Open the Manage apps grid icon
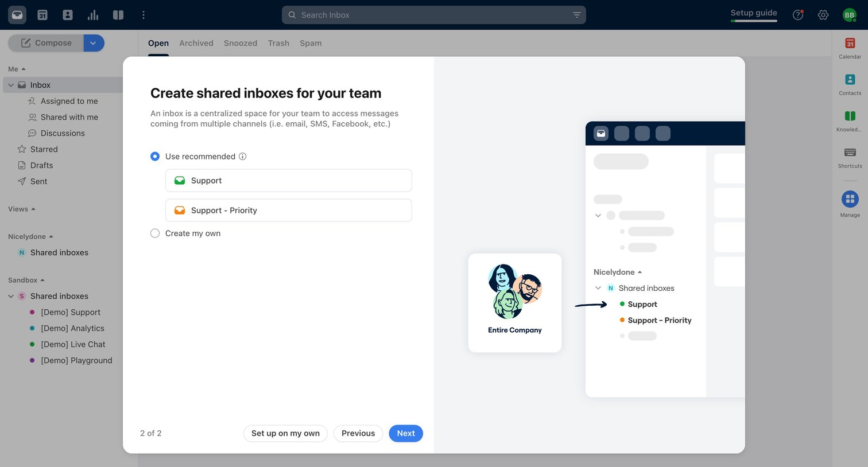This screenshot has height=467, width=868. [x=850, y=199]
